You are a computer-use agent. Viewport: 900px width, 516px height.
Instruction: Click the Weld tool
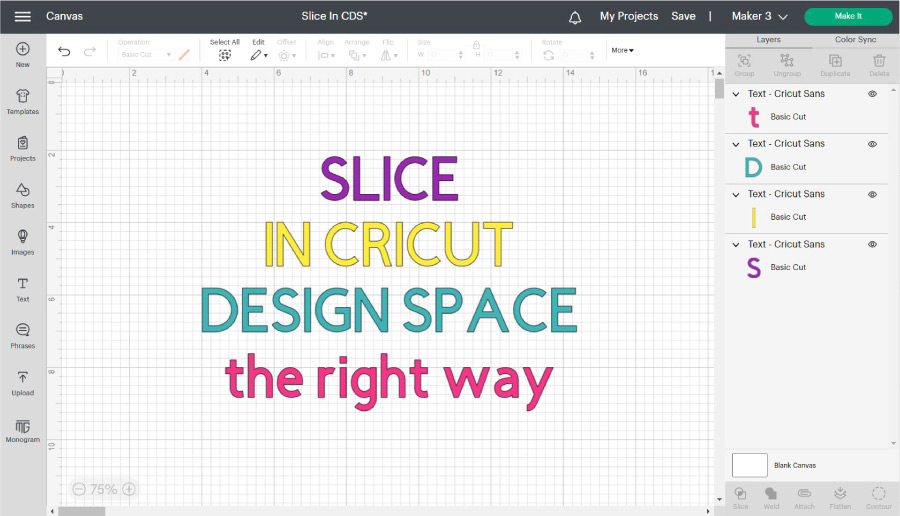click(x=771, y=498)
